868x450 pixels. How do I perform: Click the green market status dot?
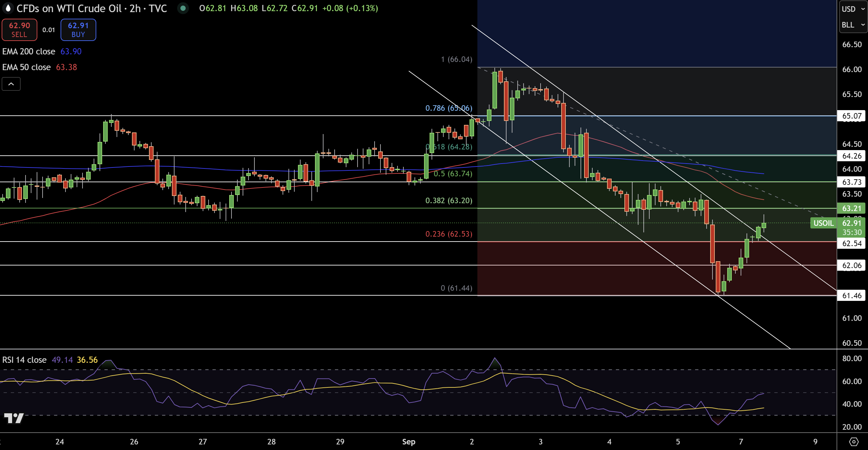pyautogui.click(x=183, y=8)
